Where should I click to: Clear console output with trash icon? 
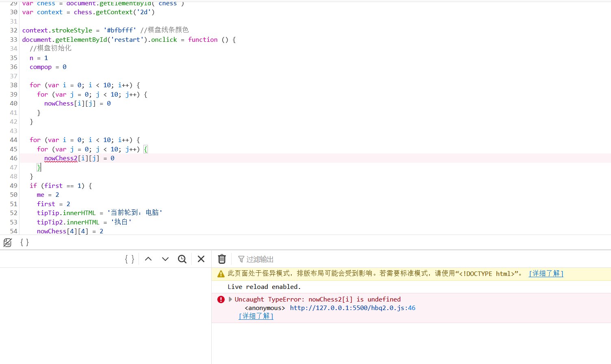pyautogui.click(x=222, y=259)
